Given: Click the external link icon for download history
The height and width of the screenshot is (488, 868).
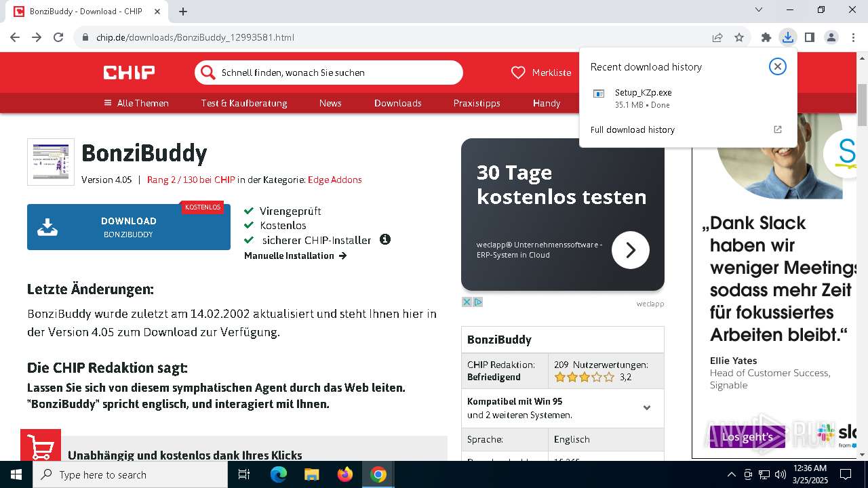Looking at the screenshot, I should click(x=778, y=129).
